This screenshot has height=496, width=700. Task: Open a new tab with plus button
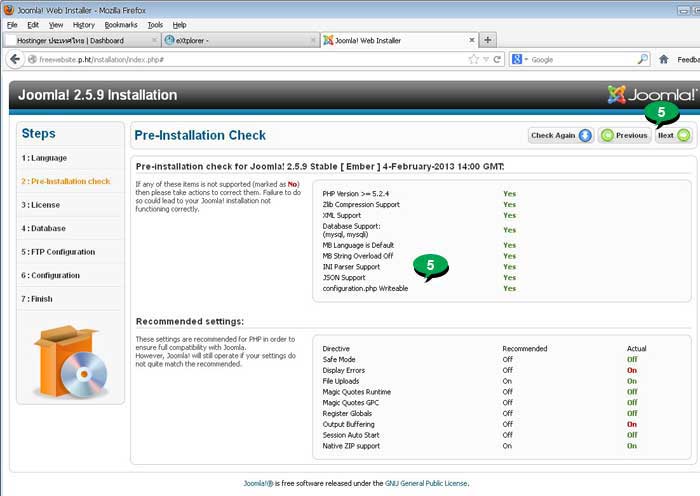point(488,40)
